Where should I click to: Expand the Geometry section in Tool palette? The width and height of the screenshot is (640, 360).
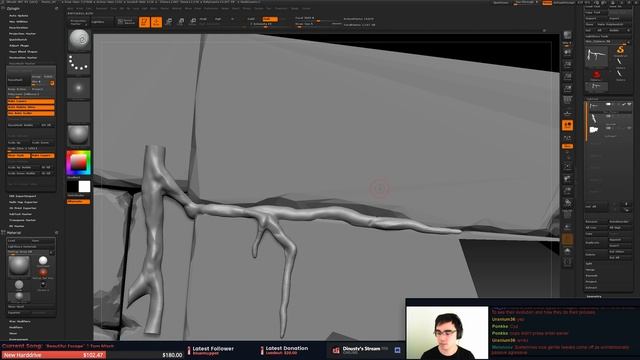[x=594, y=296]
